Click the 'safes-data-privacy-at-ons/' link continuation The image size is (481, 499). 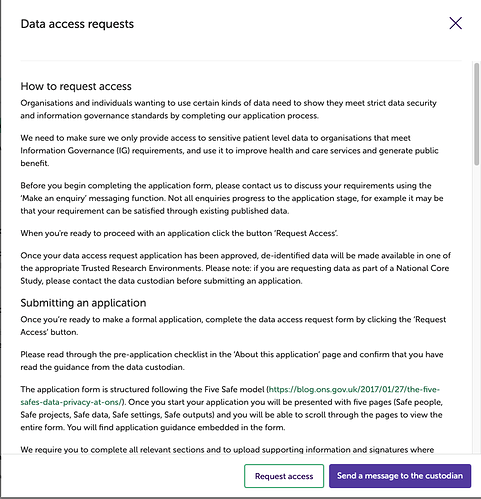click(72, 402)
